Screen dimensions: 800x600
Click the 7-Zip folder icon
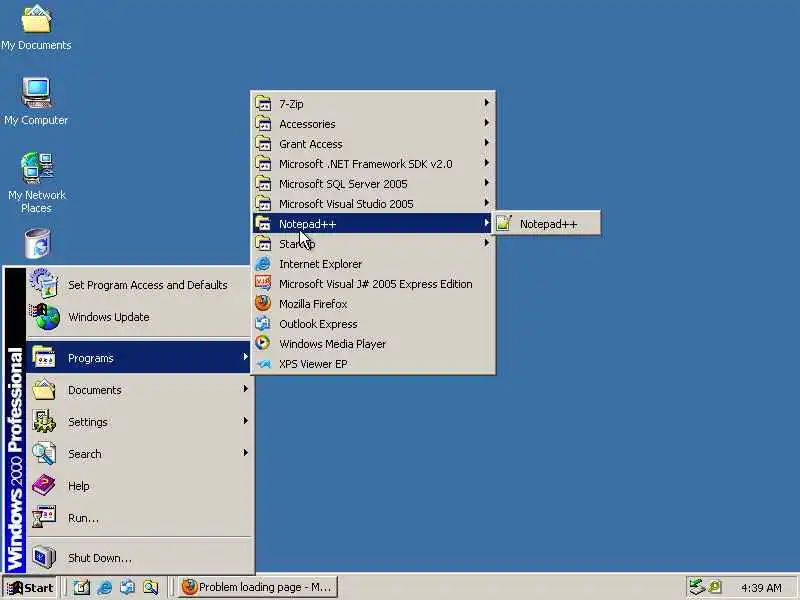click(263, 103)
